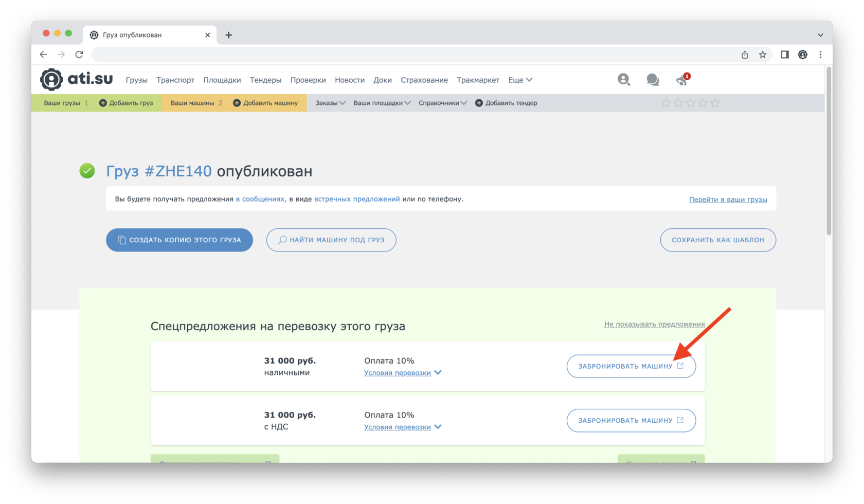Click 'Добавить тендер'

tap(506, 103)
